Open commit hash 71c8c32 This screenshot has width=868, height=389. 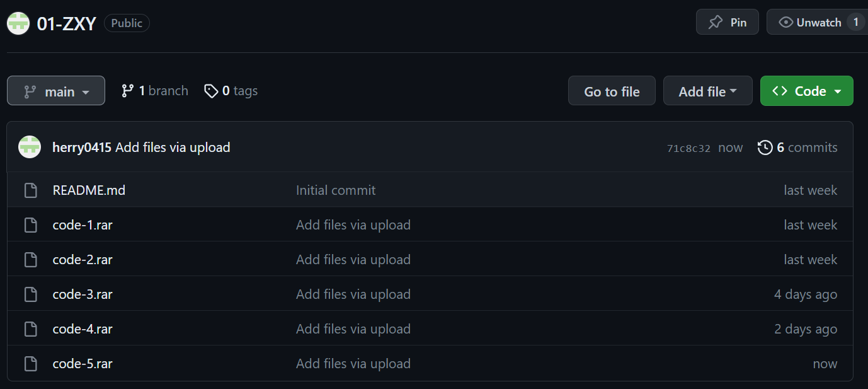(688, 148)
